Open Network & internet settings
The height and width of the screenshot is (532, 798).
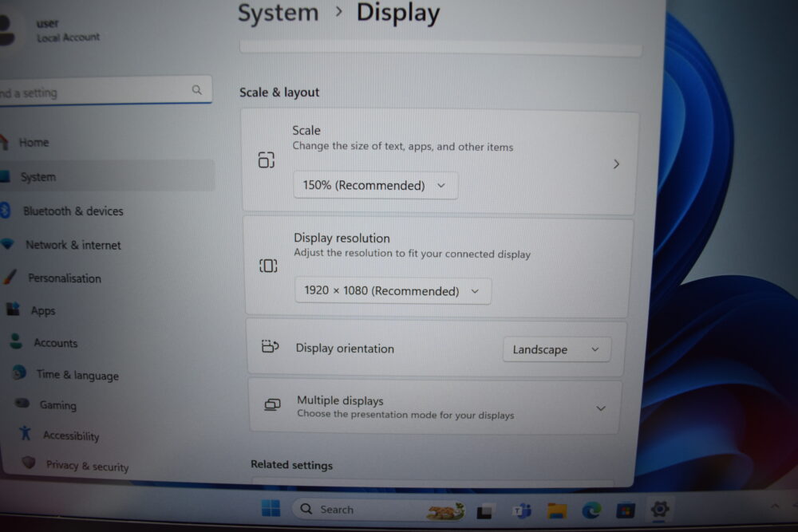click(x=73, y=245)
